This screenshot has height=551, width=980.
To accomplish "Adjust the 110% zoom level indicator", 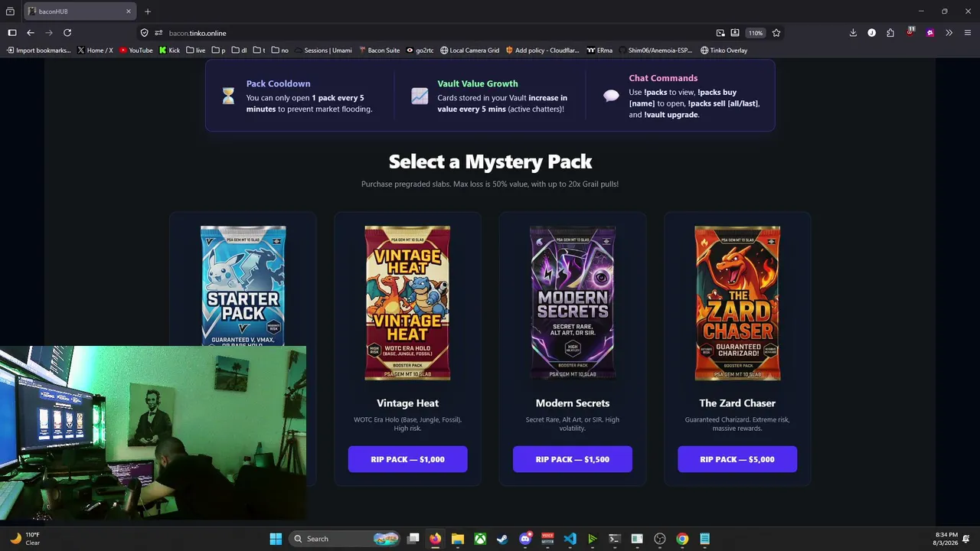I will (x=756, y=33).
